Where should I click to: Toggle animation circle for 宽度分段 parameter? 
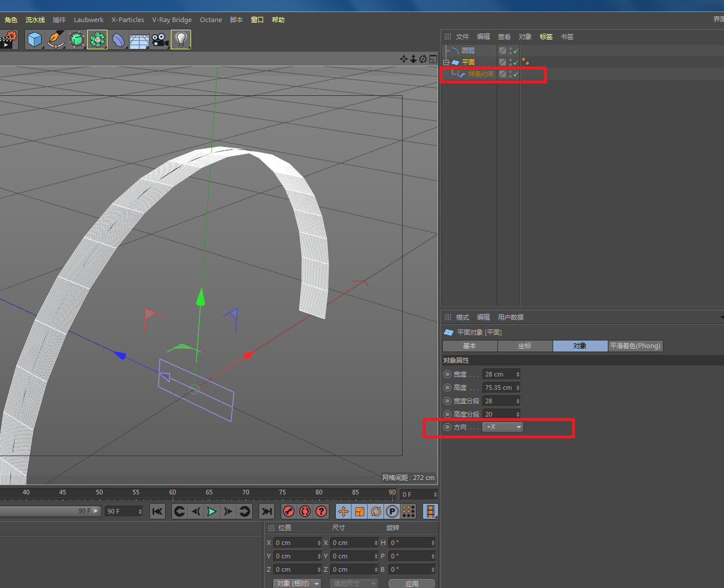(x=447, y=401)
